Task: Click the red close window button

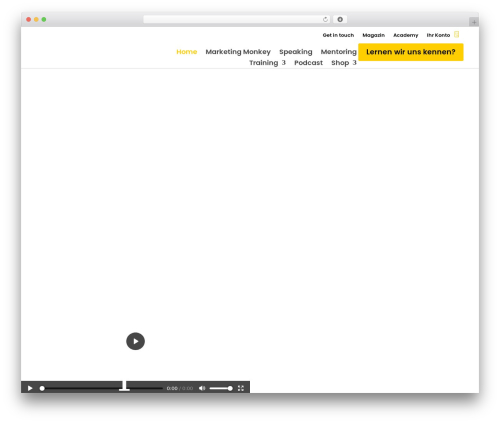Action: coord(29,19)
